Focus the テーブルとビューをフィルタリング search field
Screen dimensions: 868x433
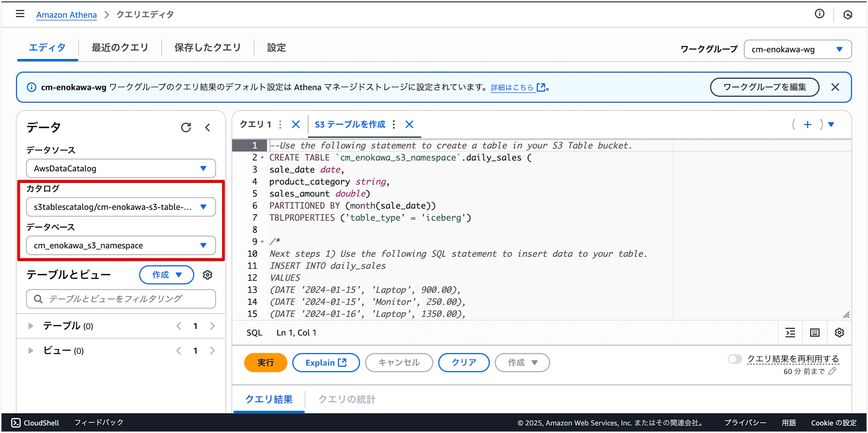(121, 299)
